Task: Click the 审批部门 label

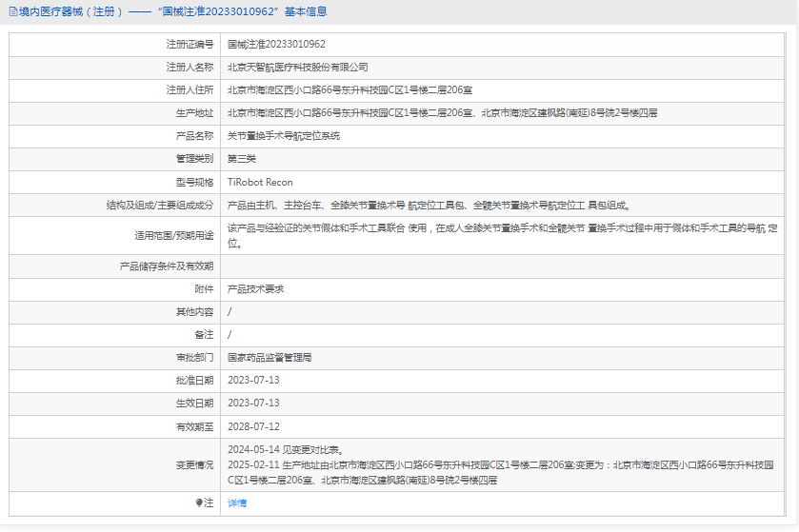Action: click(x=194, y=358)
